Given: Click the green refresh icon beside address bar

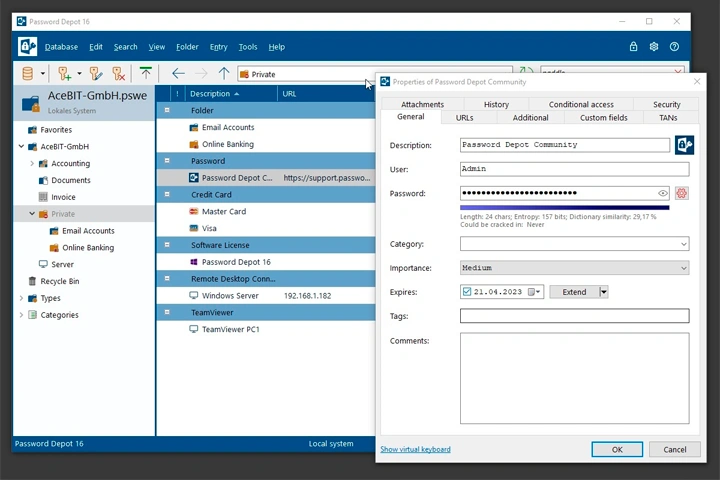Looking at the screenshot, I should 526,70.
